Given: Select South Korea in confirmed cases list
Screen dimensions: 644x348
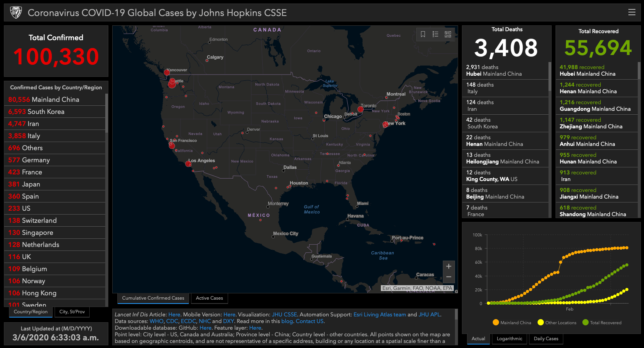Looking at the screenshot, I should point(55,112).
